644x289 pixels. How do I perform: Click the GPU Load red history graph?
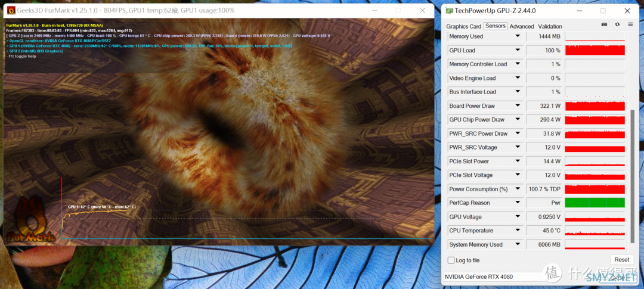point(595,50)
